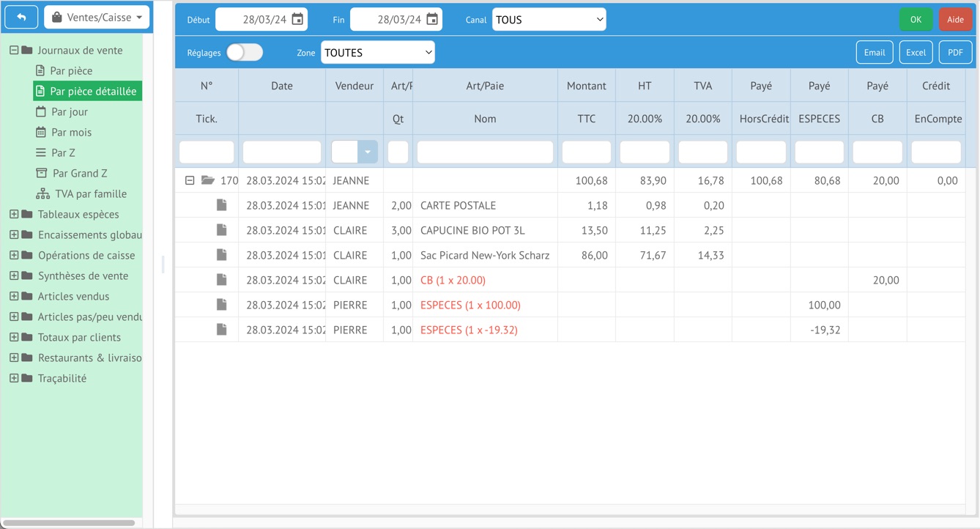This screenshot has height=529, width=980.
Task: Click the Nom column filter field
Action: (x=485, y=152)
